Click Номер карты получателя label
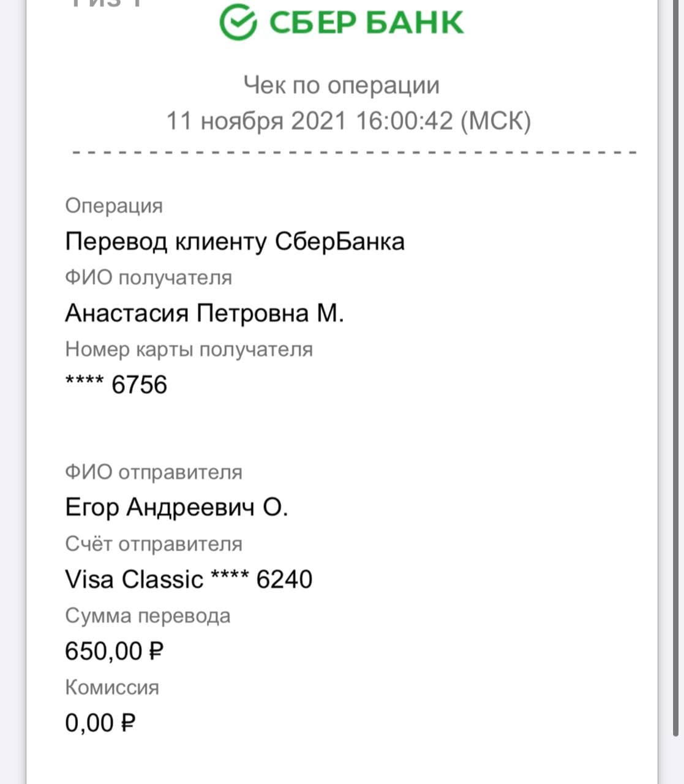The image size is (684, 784). pyautogui.click(x=189, y=350)
